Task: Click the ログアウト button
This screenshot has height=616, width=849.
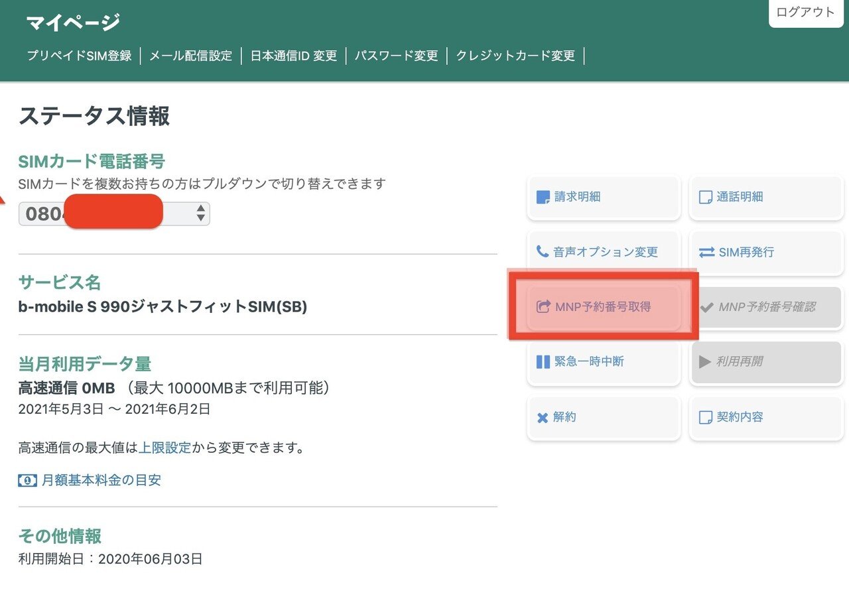Action: click(805, 11)
